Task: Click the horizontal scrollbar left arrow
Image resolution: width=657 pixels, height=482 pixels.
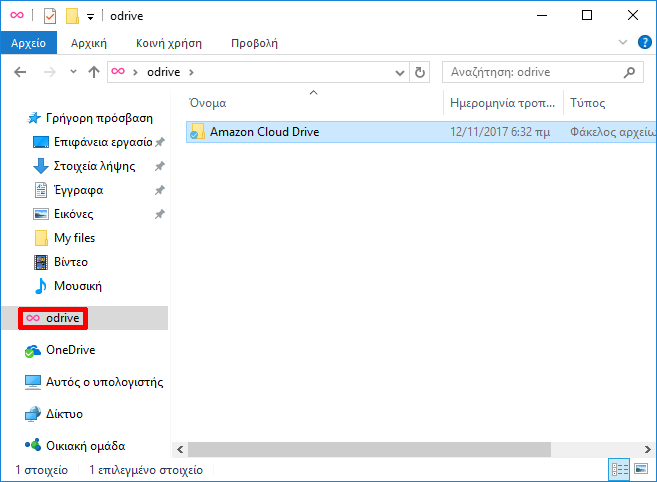Action: click(180, 450)
